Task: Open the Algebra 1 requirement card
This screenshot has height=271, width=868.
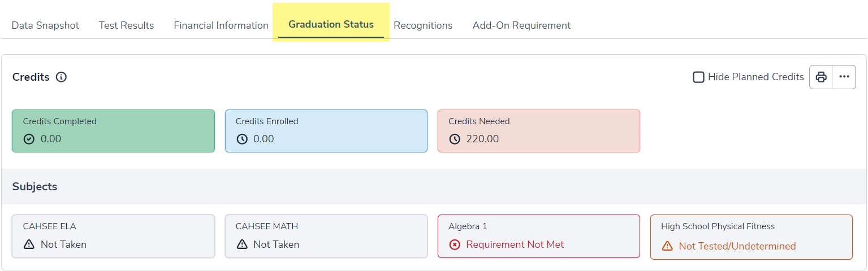Action: pyautogui.click(x=538, y=236)
